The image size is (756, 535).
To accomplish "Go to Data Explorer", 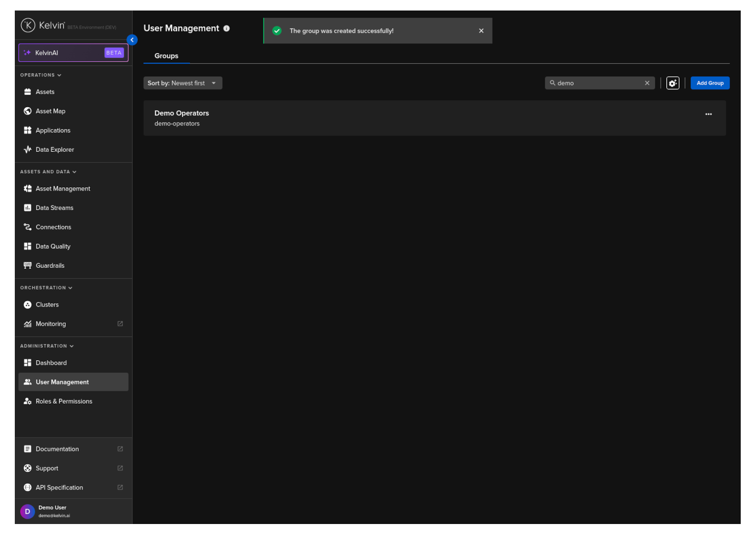I will (x=73, y=150).
